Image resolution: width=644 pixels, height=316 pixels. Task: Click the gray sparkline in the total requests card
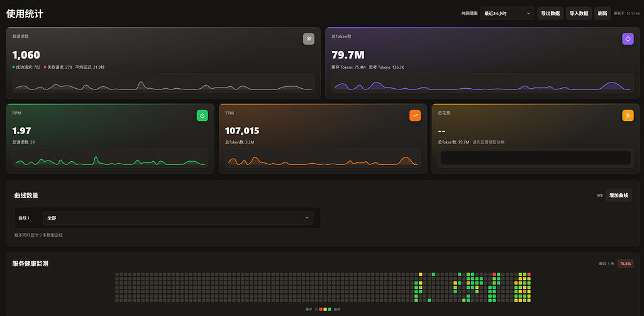pyautogui.click(x=163, y=83)
